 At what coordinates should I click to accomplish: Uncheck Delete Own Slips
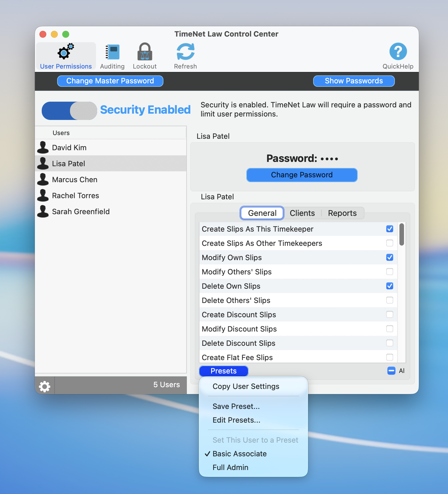coord(390,286)
